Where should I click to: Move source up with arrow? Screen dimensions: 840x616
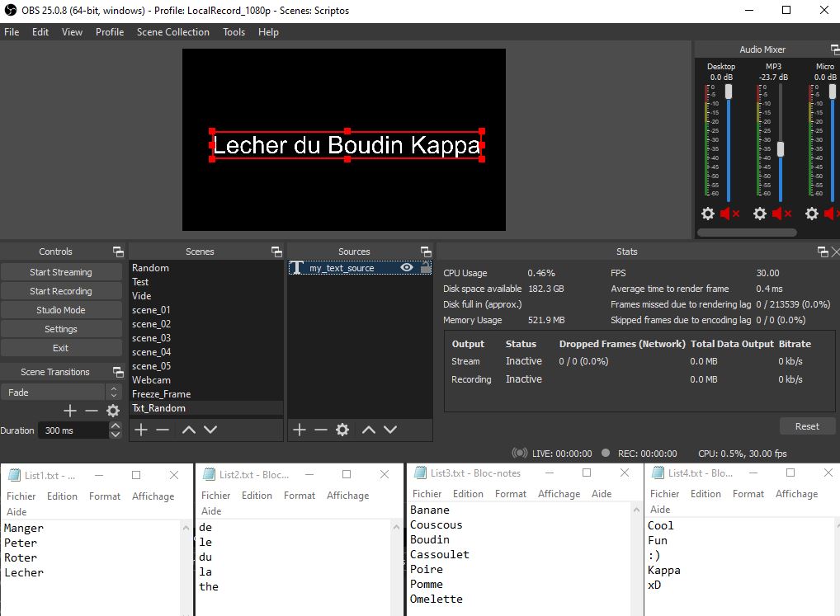(369, 429)
